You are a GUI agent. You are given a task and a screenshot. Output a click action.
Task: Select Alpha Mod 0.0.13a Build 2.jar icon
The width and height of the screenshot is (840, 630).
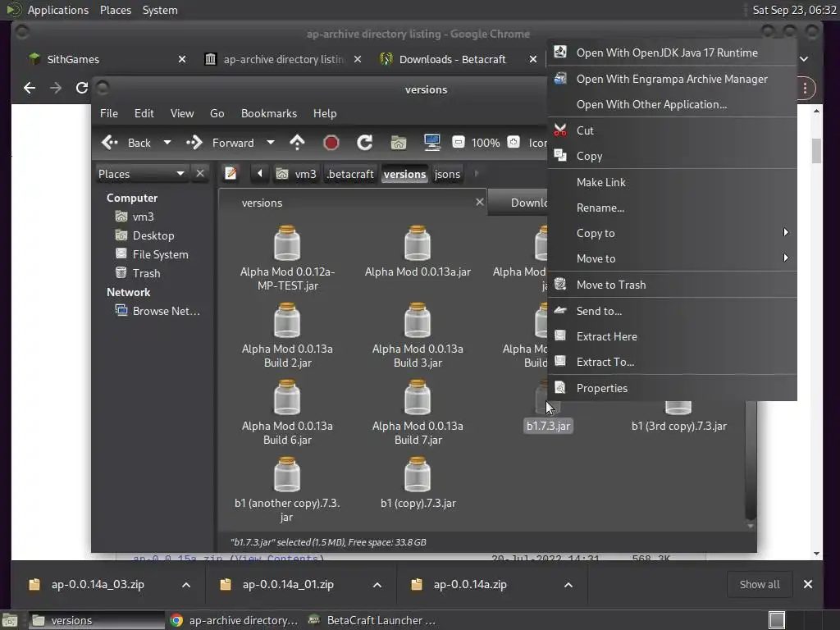(x=287, y=320)
